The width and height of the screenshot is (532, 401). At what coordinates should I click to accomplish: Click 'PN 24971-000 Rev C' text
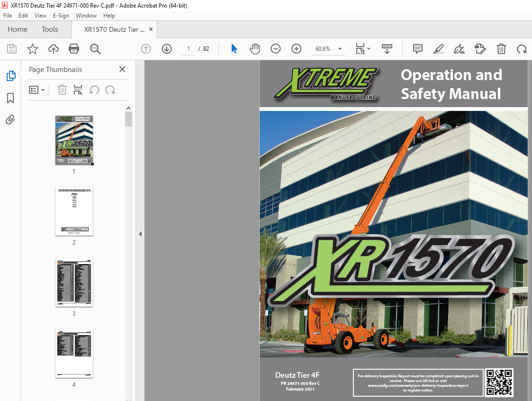point(300,383)
